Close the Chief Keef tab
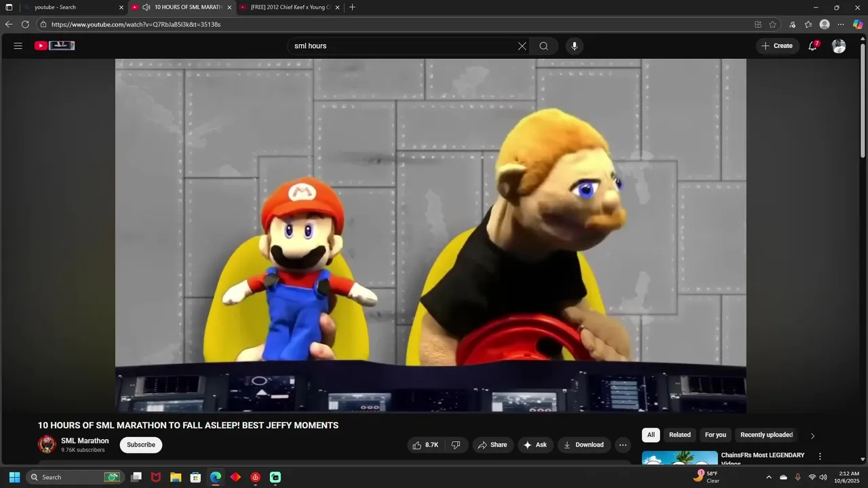868x488 pixels. 338,7
